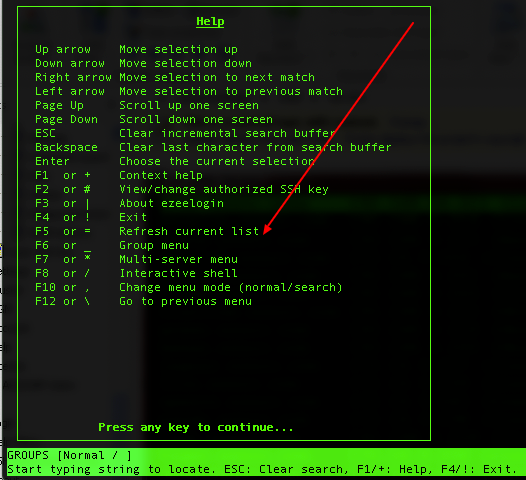Click 'Press any key to continue...' prompt
This screenshot has height=480, width=526.
(196, 427)
